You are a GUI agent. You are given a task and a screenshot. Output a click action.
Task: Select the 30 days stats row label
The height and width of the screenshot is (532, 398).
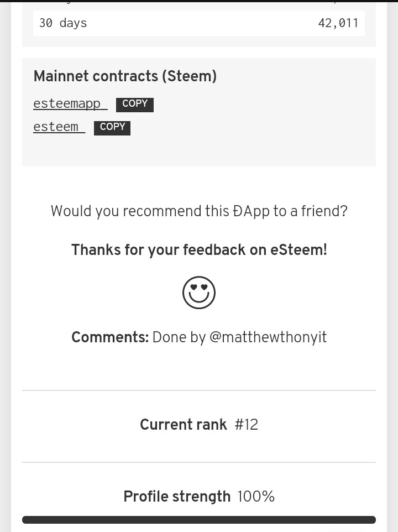pyautogui.click(x=63, y=23)
